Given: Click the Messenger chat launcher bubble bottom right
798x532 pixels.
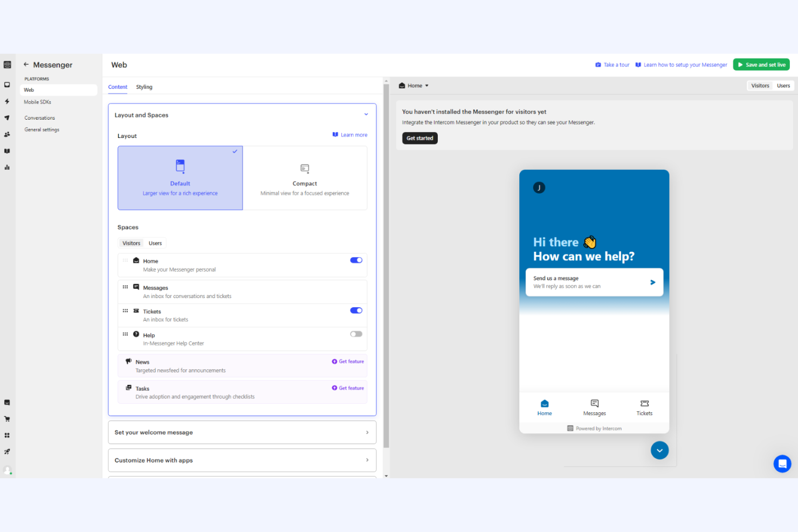Looking at the screenshot, I should click(782, 464).
